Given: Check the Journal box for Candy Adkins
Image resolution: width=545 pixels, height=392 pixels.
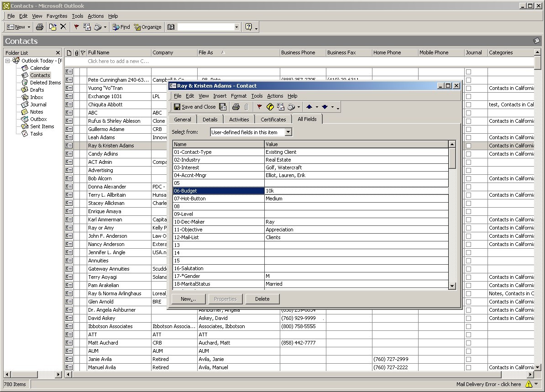Looking at the screenshot, I should coord(468,154).
